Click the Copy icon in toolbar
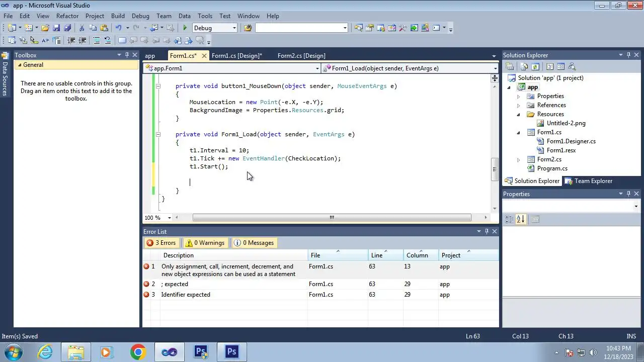644x362 pixels. point(93,28)
